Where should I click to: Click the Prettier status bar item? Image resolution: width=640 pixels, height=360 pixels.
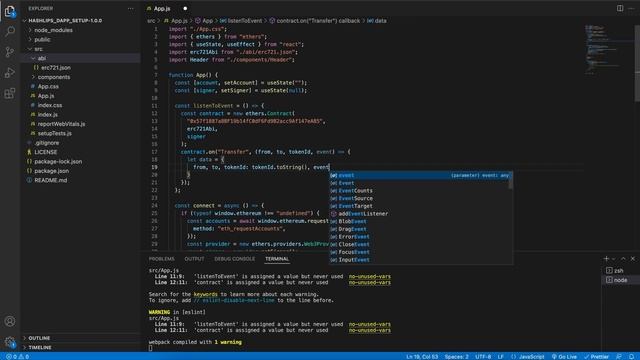(x=596, y=357)
